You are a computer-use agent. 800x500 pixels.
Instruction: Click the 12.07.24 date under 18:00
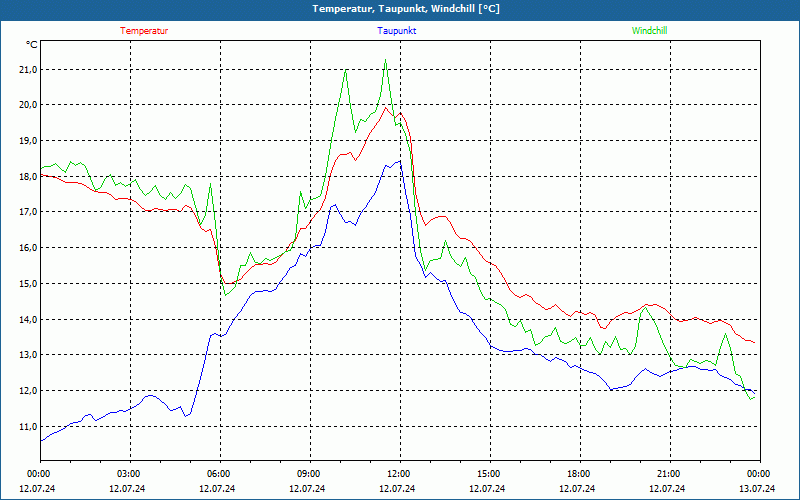click(x=577, y=488)
